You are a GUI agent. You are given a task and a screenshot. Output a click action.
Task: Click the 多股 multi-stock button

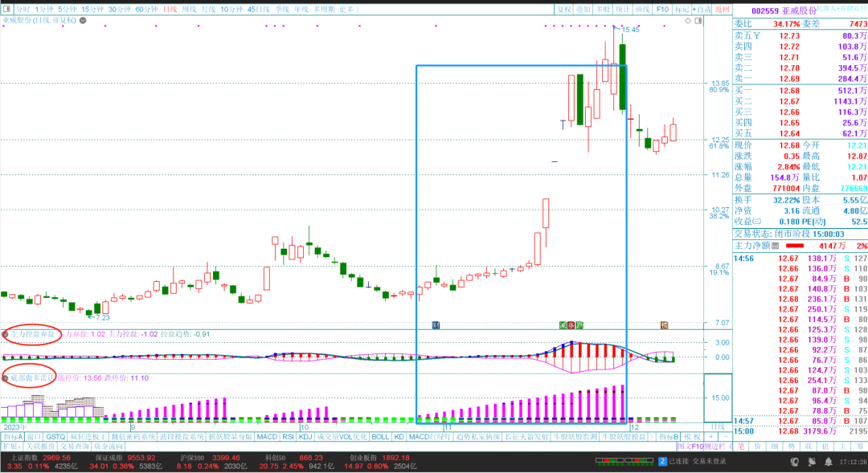(603, 9)
